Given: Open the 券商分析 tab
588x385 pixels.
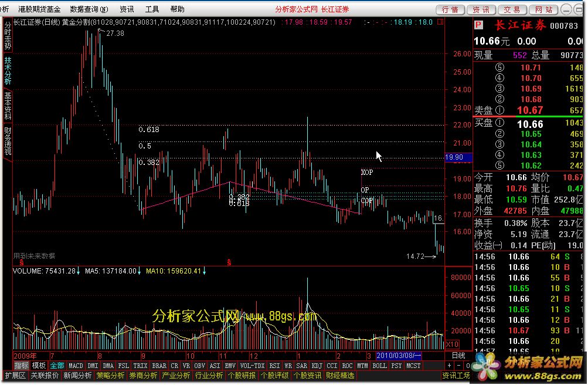Looking at the screenshot, I should (143, 375).
